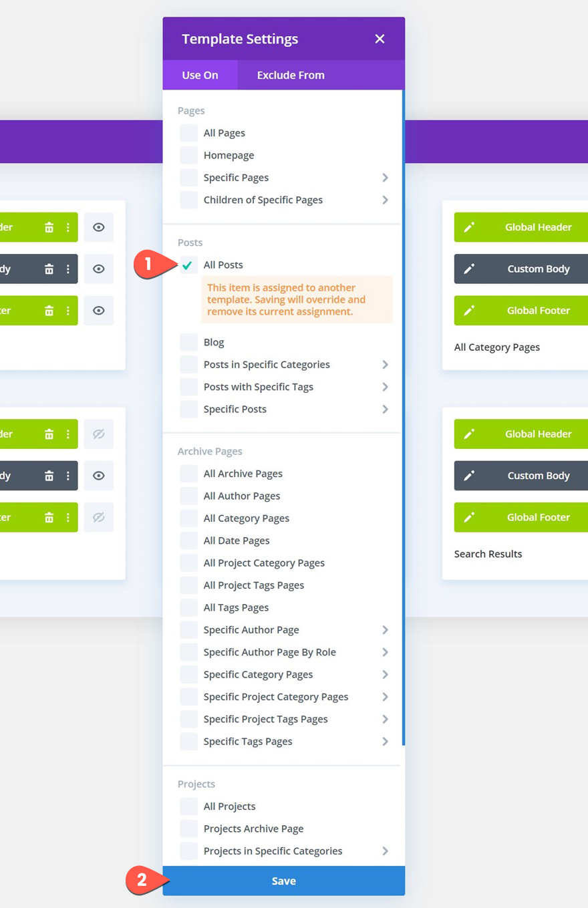Toggle visibility of top-left header row
Image resolution: width=588 pixels, height=908 pixels.
[x=98, y=227]
